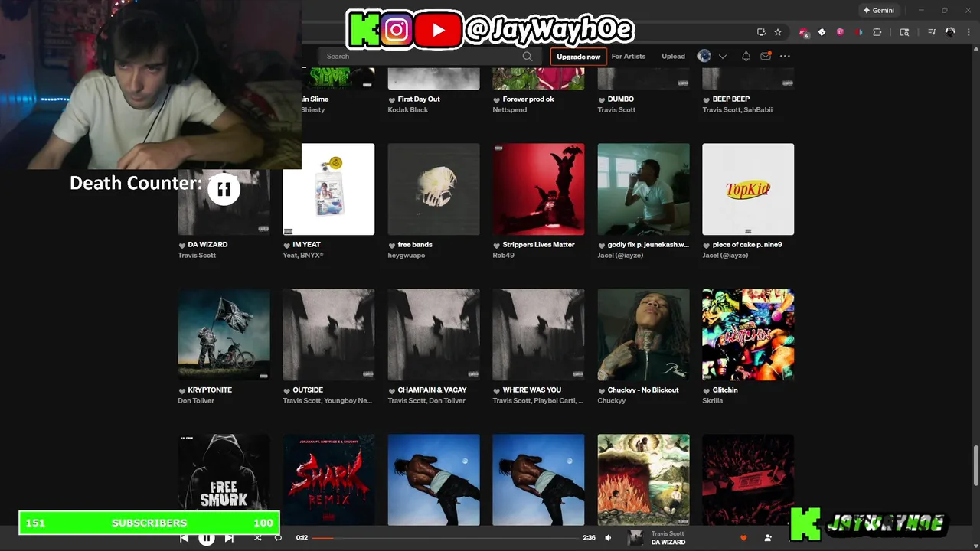Click the search magnifier icon
980x551 pixels.
pos(527,56)
